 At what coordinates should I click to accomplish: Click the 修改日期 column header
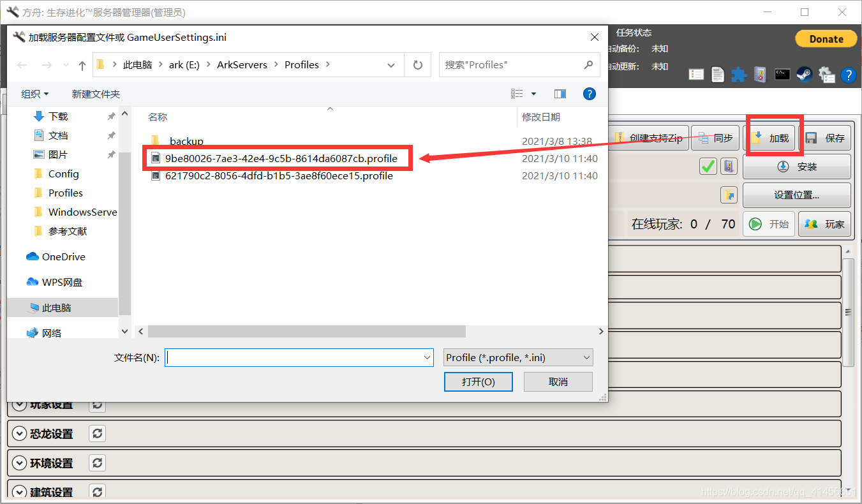(541, 117)
